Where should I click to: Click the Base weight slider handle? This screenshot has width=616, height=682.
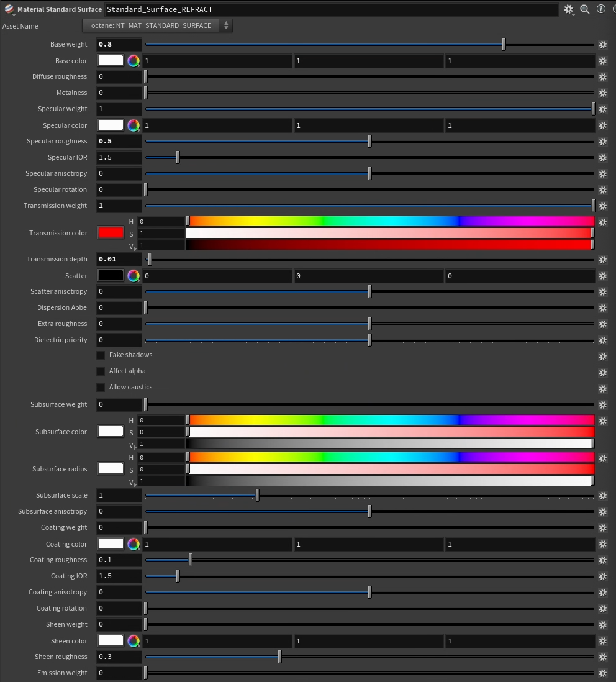(504, 44)
